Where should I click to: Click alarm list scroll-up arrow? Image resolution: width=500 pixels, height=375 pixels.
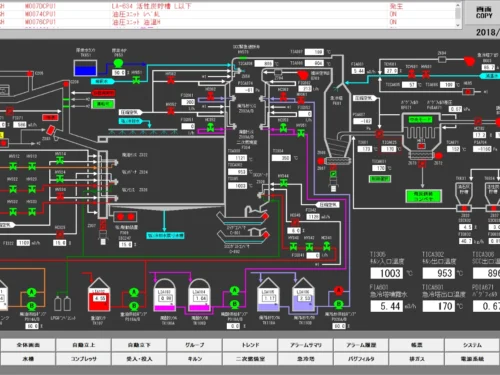click(x=458, y=5)
